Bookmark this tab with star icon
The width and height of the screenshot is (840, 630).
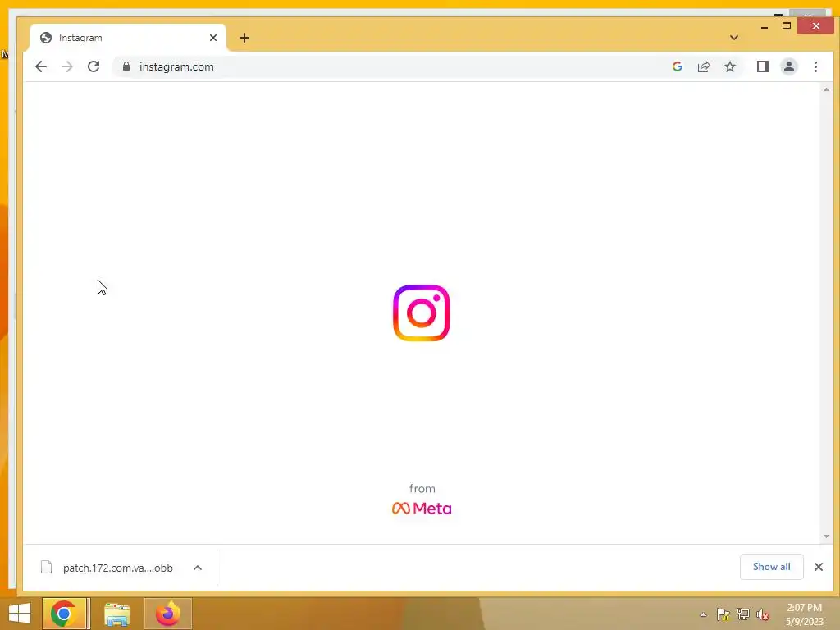coord(729,66)
